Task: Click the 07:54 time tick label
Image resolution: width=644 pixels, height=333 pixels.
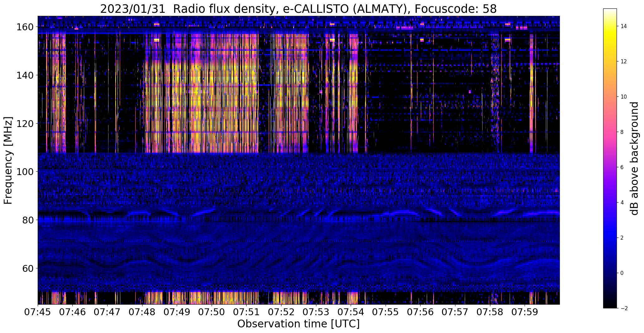Action: click(351, 312)
